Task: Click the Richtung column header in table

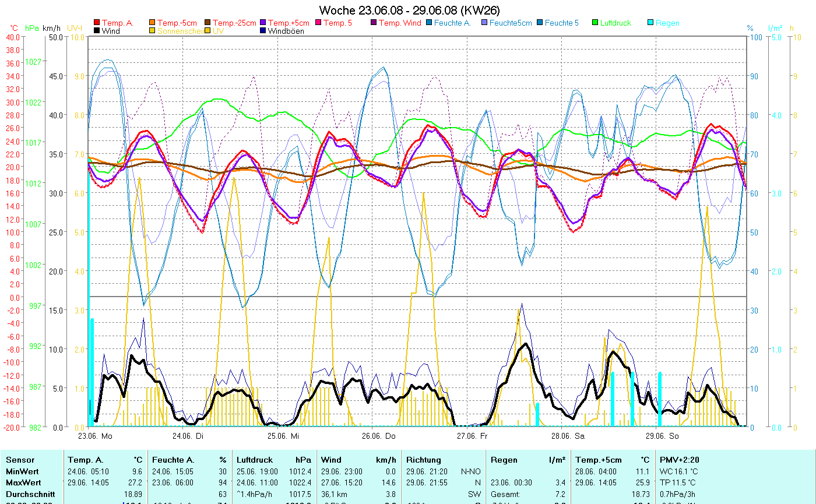Action: click(424, 460)
